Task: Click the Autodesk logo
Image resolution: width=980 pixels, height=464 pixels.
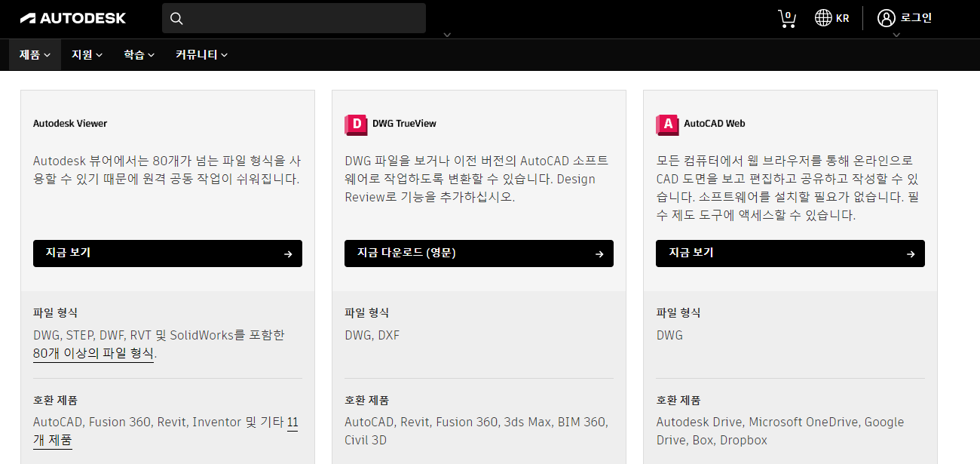Action: tap(72, 17)
